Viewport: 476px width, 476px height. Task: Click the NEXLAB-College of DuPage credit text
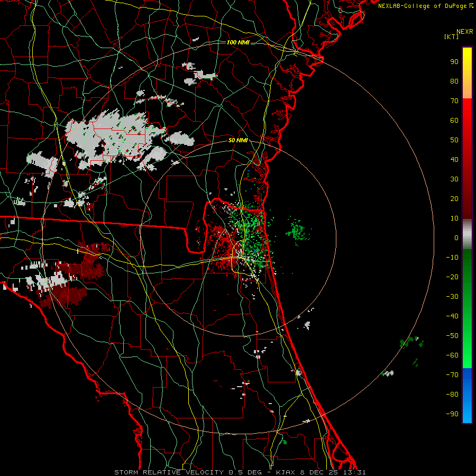(x=423, y=6)
